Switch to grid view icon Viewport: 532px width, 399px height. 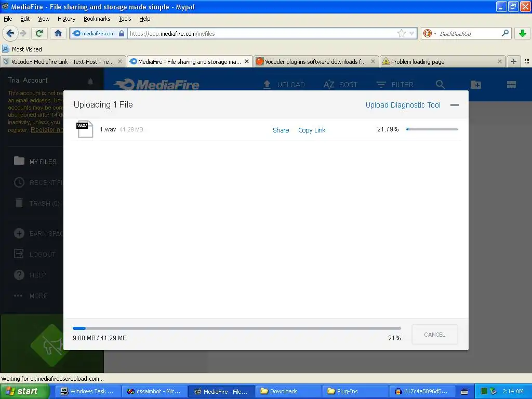coord(511,85)
